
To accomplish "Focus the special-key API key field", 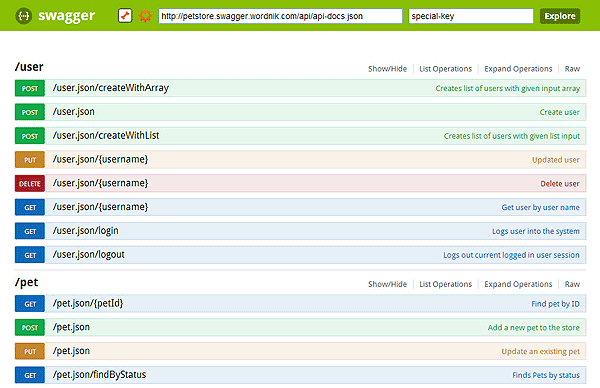I will [x=471, y=16].
